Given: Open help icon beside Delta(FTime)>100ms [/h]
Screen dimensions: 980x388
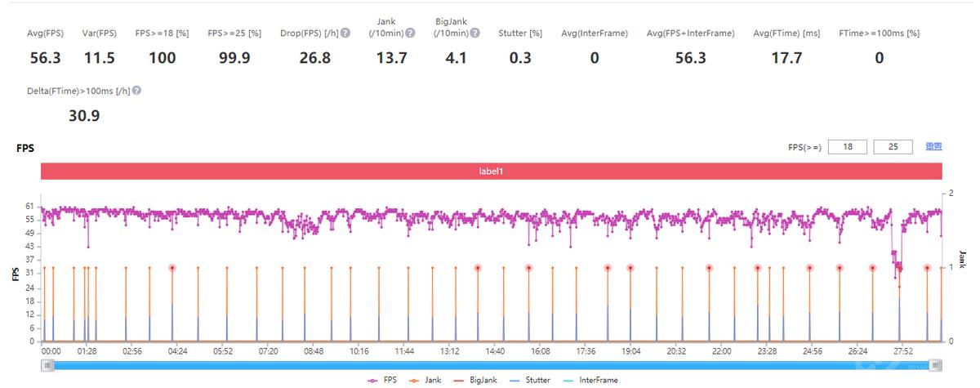Looking at the screenshot, I should (136, 91).
